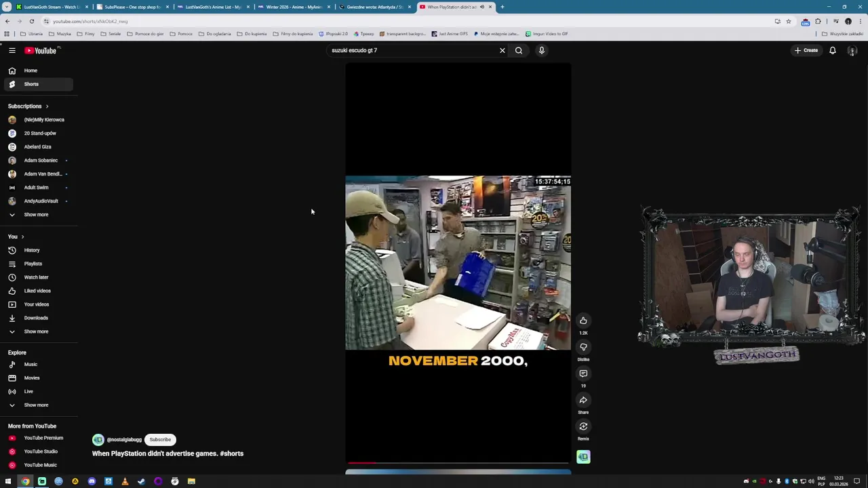868x488 pixels.
Task: Seek using the short's red progress bar
Action: pyautogui.click(x=458, y=464)
